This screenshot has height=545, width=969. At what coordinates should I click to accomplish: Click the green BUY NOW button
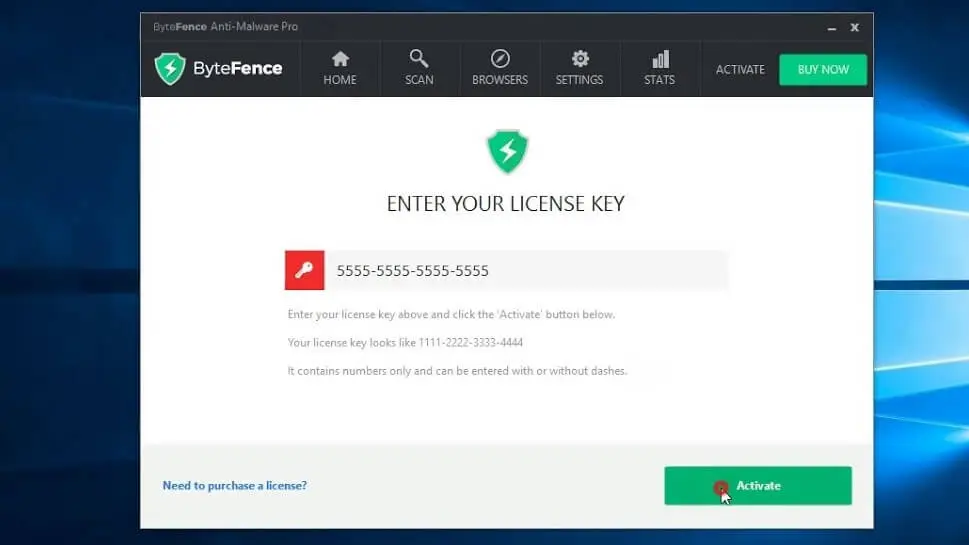(823, 70)
